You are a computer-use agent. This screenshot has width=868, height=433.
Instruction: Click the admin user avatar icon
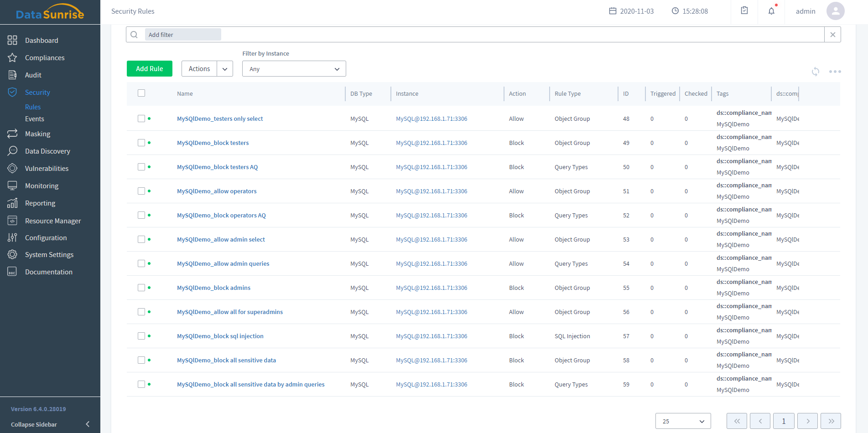click(x=835, y=11)
